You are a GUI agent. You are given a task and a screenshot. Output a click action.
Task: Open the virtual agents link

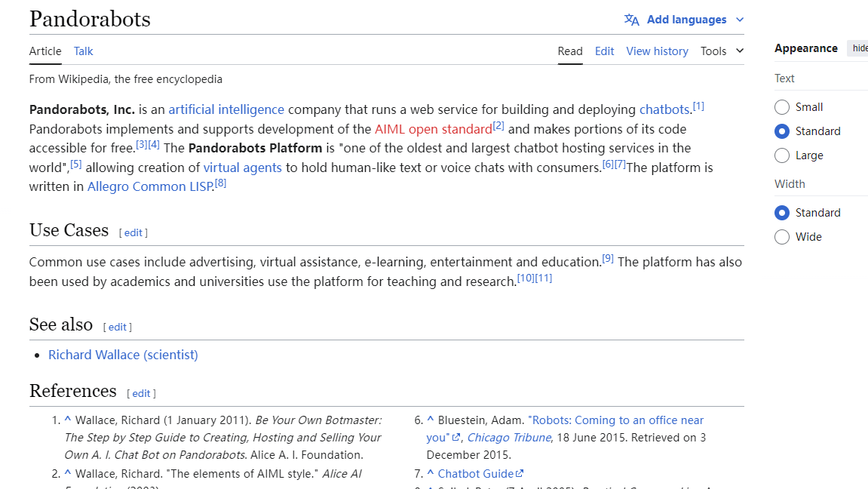243,168
